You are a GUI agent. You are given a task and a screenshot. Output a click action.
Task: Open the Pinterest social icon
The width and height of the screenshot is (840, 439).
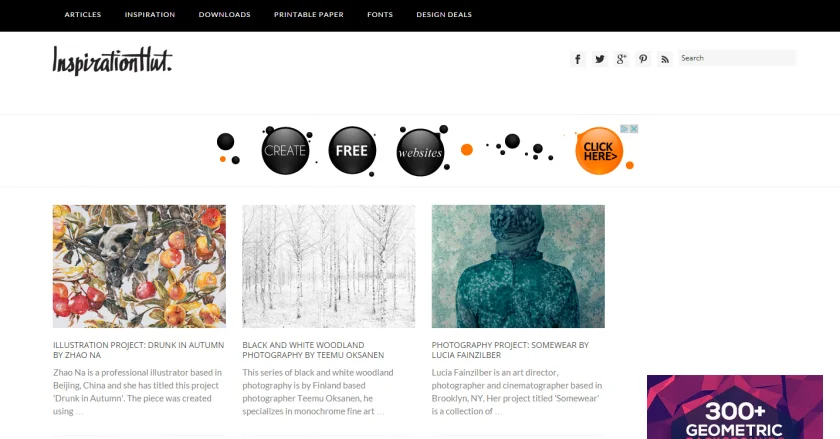coord(643,59)
